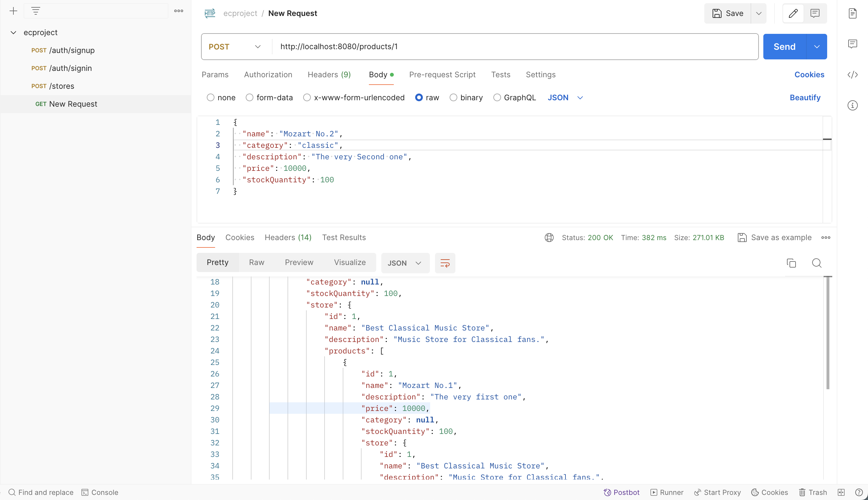Select the binary body type radio
The width and height of the screenshot is (868, 500).
tap(453, 97)
